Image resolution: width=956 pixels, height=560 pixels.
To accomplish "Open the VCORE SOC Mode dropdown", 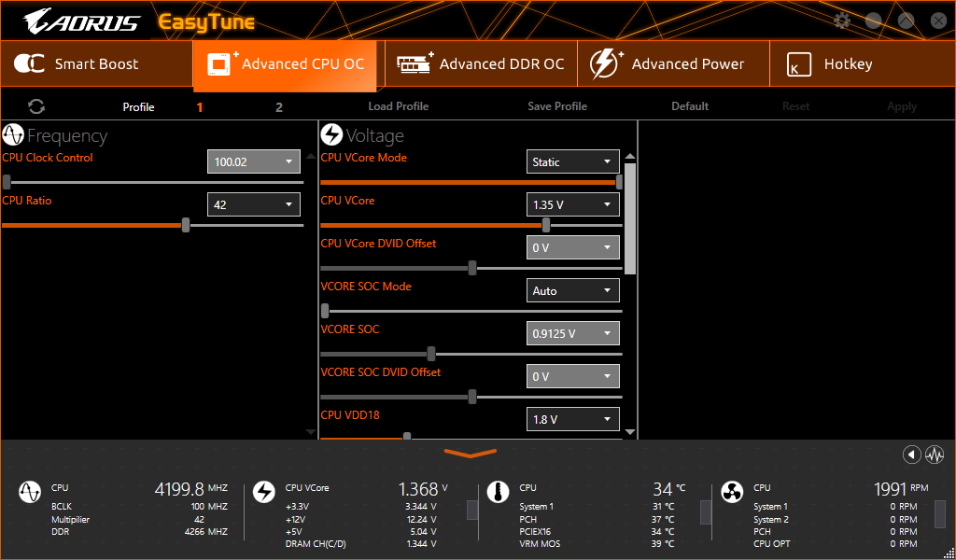I will [572, 290].
